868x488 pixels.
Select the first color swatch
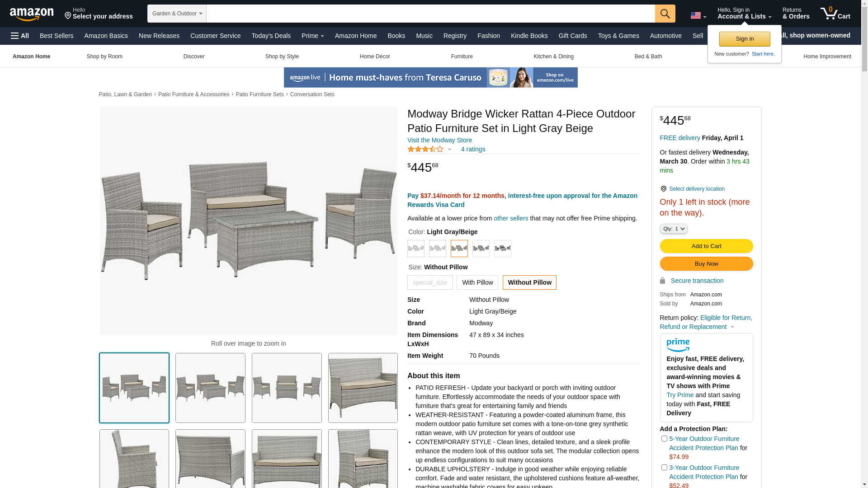point(416,249)
